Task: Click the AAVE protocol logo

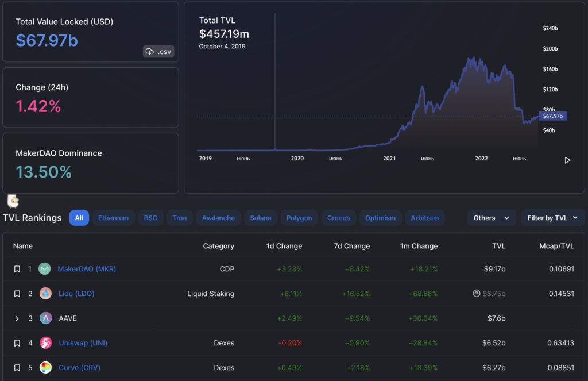Action: [44, 318]
